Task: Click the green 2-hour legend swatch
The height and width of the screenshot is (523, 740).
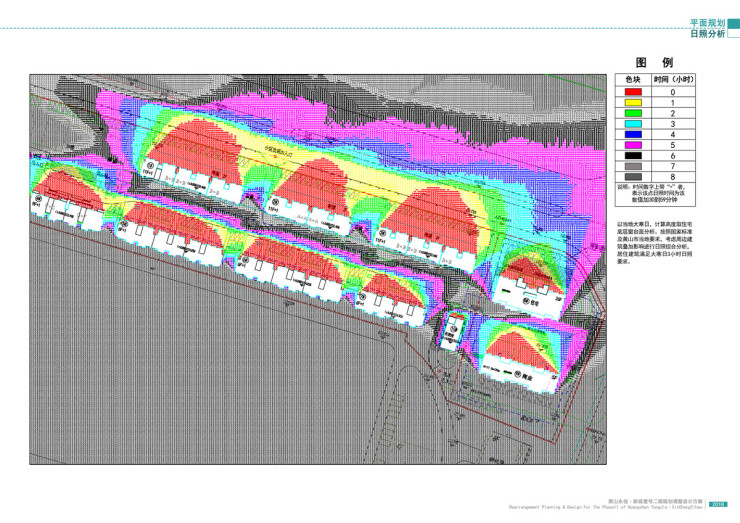Action: tap(632, 113)
